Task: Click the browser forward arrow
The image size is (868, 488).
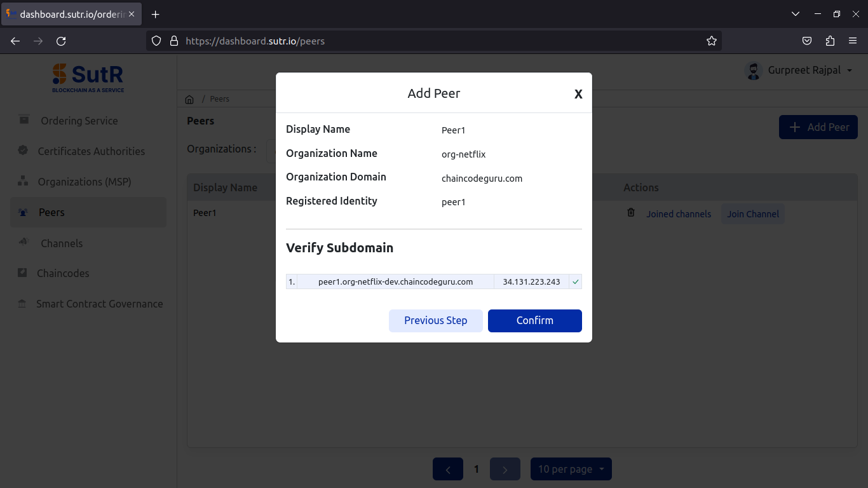Action: pos(38,41)
